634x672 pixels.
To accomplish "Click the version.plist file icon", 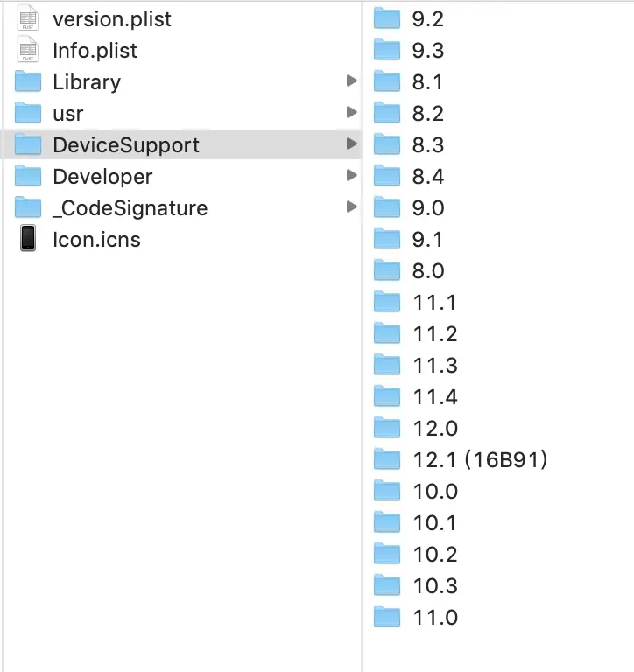I will (x=28, y=18).
